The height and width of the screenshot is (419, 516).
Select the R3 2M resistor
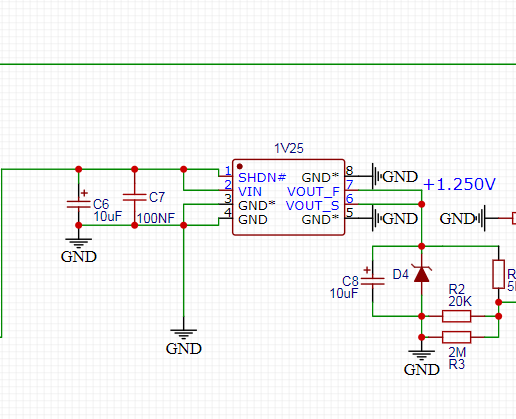pyautogui.click(x=457, y=337)
